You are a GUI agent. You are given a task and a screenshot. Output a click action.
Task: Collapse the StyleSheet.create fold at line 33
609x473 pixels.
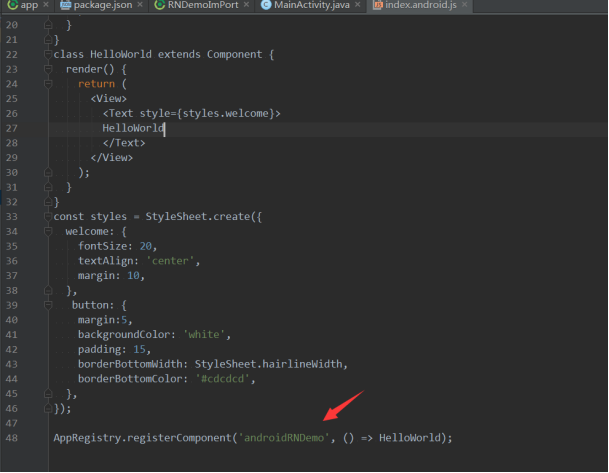48,217
